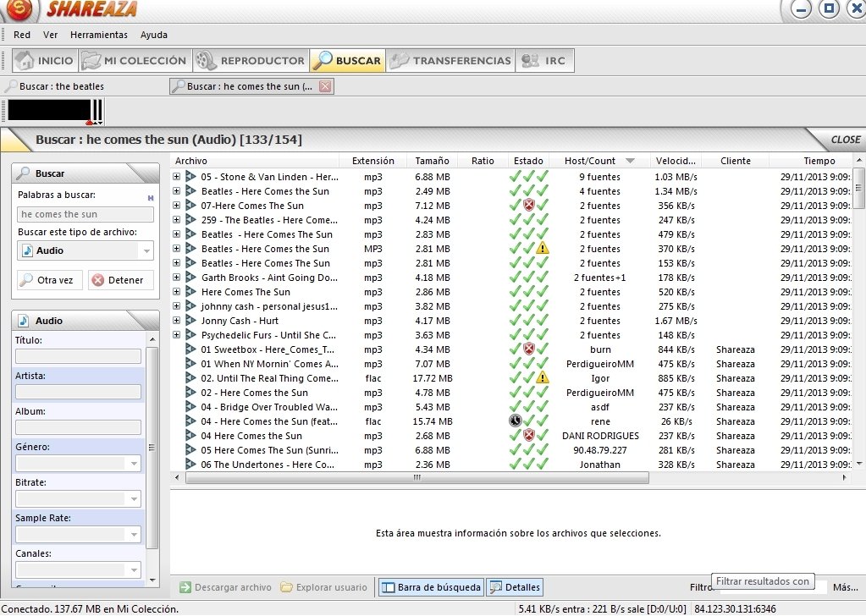Open the Transferencias view

click(450, 61)
